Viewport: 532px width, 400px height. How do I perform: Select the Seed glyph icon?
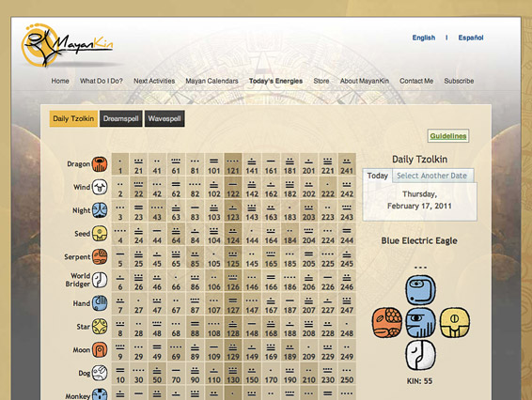coord(100,234)
